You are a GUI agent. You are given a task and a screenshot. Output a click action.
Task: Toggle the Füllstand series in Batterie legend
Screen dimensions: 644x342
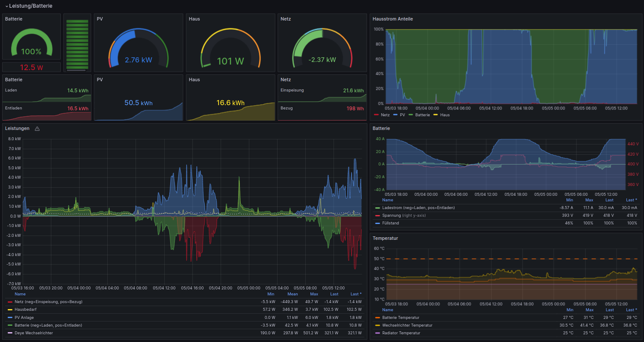390,223
